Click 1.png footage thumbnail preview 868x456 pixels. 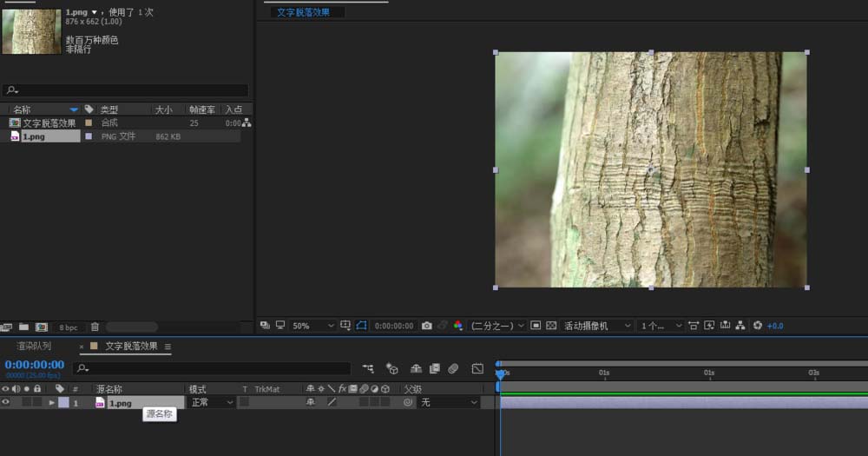point(31,31)
